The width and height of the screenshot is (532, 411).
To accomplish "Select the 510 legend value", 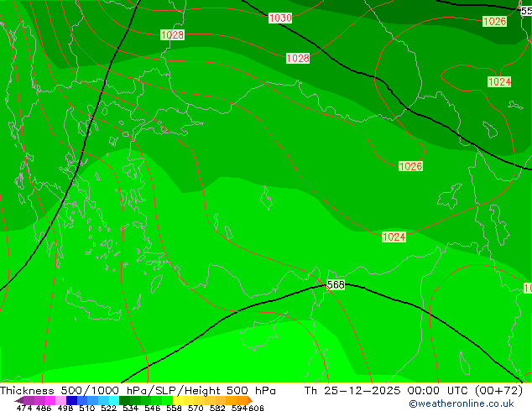I will point(87,408).
